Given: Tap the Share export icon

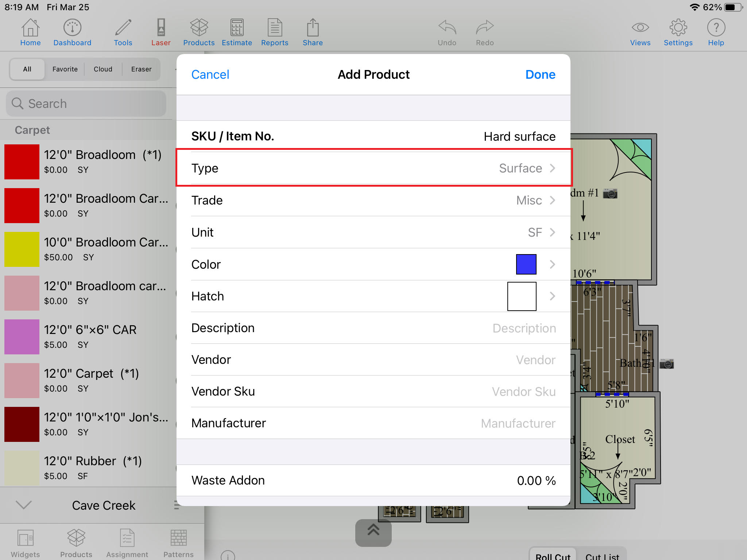Looking at the screenshot, I should 313,32.
